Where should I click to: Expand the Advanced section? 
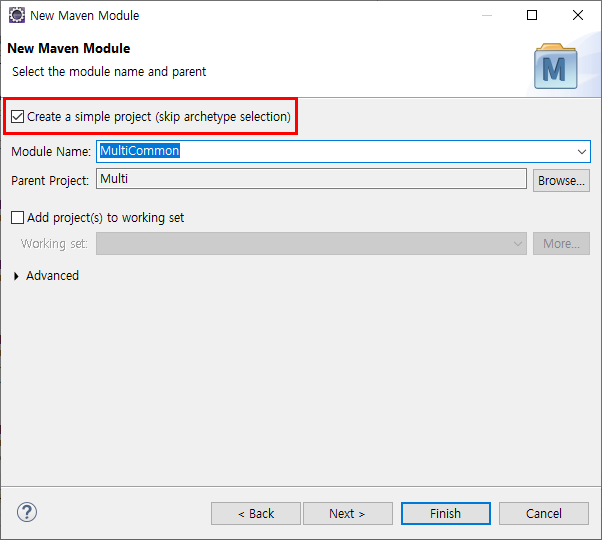point(16,276)
